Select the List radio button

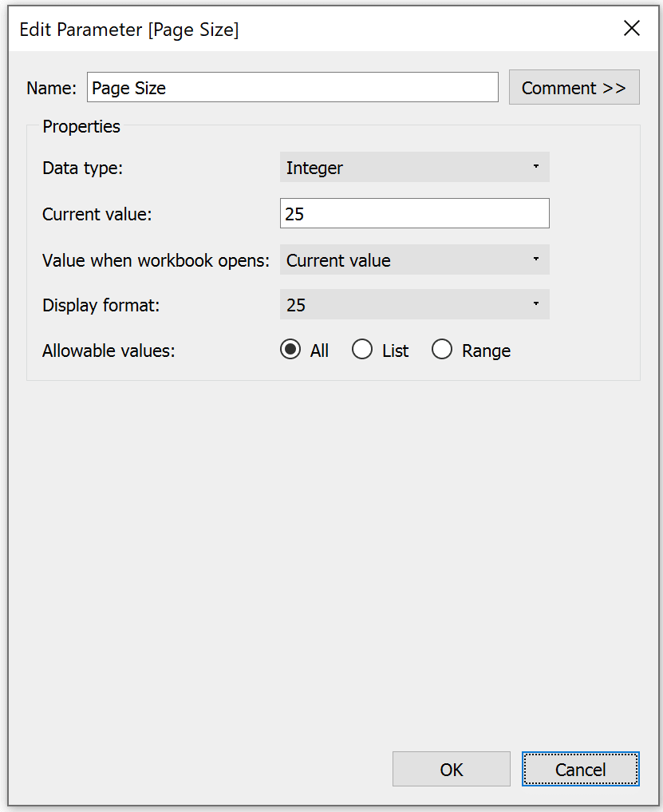click(361, 350)
